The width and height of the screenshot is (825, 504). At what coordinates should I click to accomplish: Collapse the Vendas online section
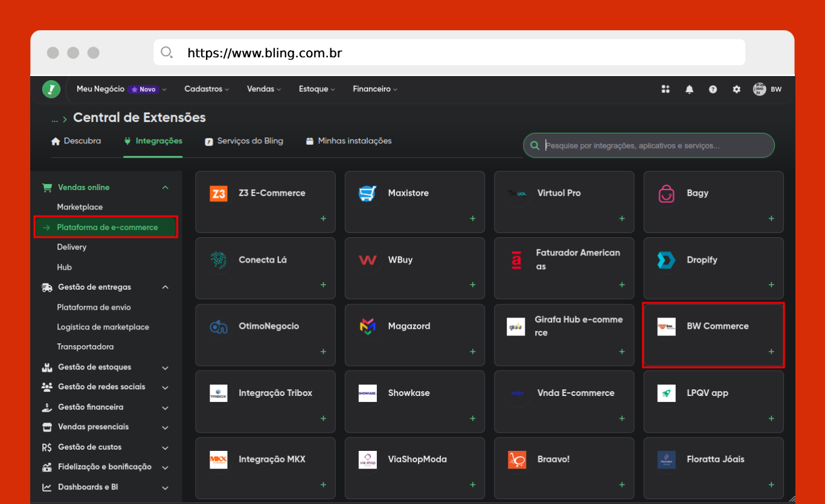(x=165, y=188)
